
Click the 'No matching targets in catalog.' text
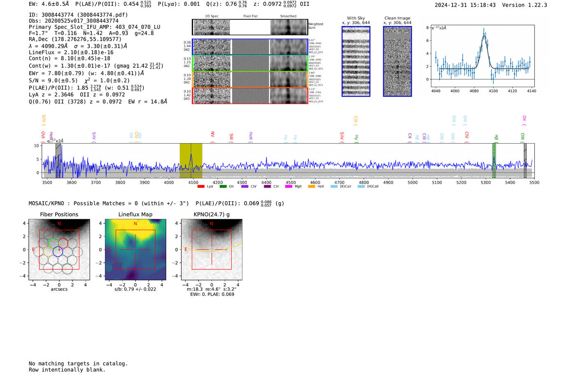point(78,364)
